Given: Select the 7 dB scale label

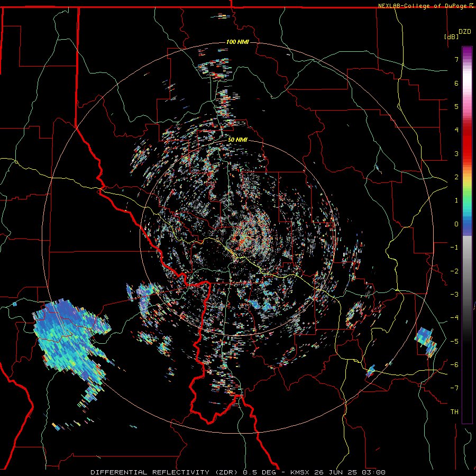Looking at the screenshot, I should [x=456, y=59].
